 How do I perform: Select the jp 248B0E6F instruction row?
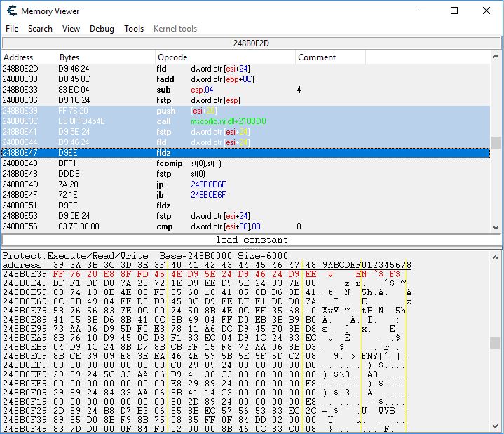[210, 184]
